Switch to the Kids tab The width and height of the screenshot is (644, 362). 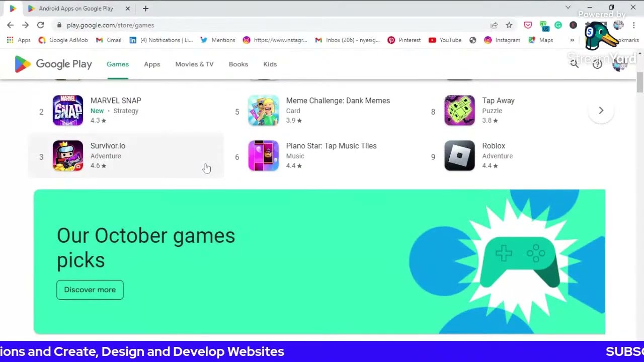(270, 64)
